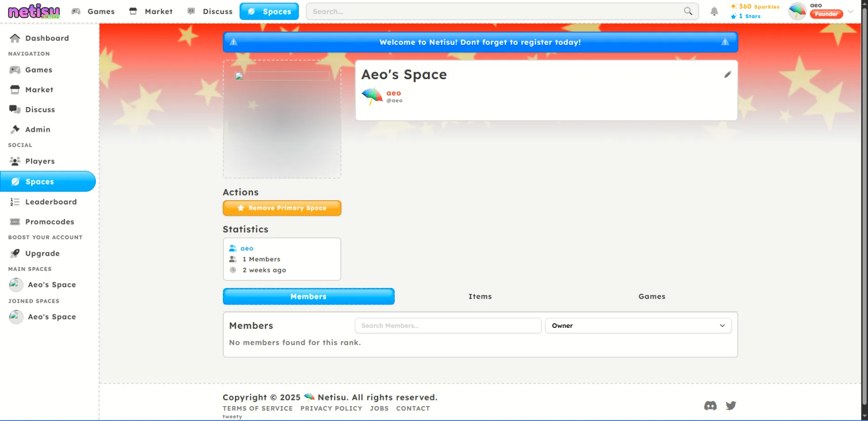This screenshot has height=421, width=868.
Task: Click the Netisu logo
Action: click(34, 12)
